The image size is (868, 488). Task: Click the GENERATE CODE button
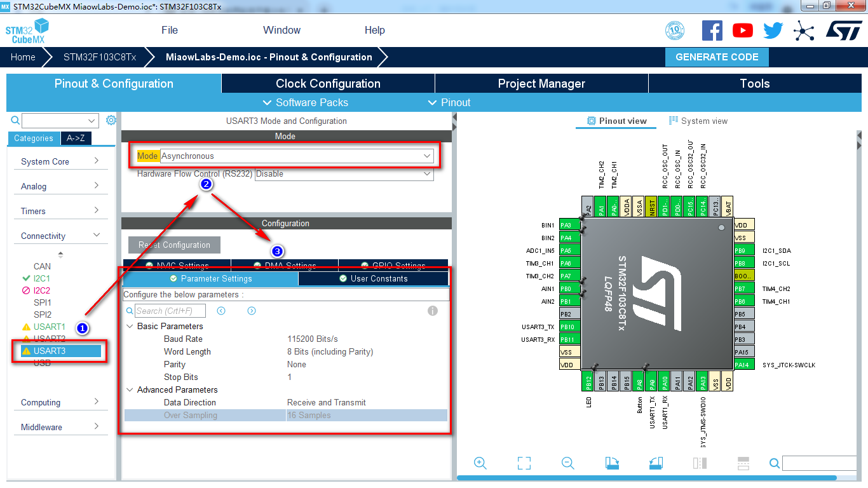click(717, 57)
